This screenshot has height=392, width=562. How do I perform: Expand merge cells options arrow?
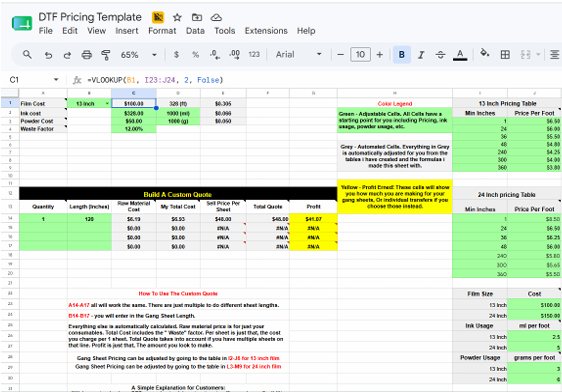(538, 55)
